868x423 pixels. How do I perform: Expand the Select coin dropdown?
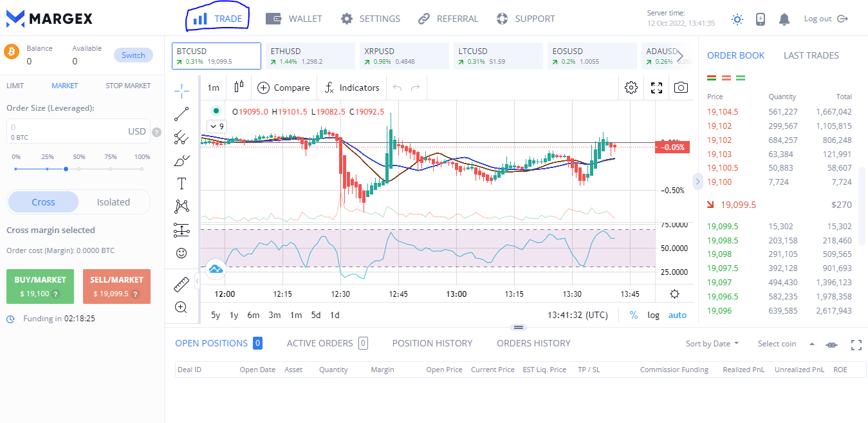click(786, 344)
